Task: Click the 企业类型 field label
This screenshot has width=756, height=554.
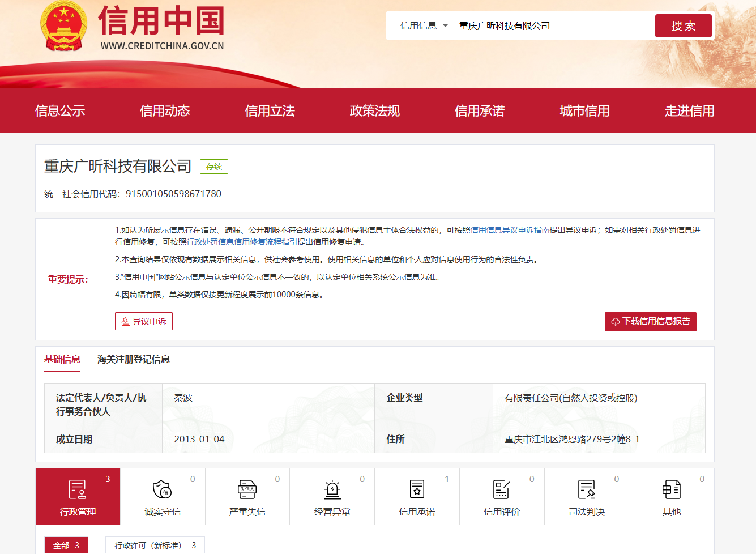Action: click(x=404, y=398)
